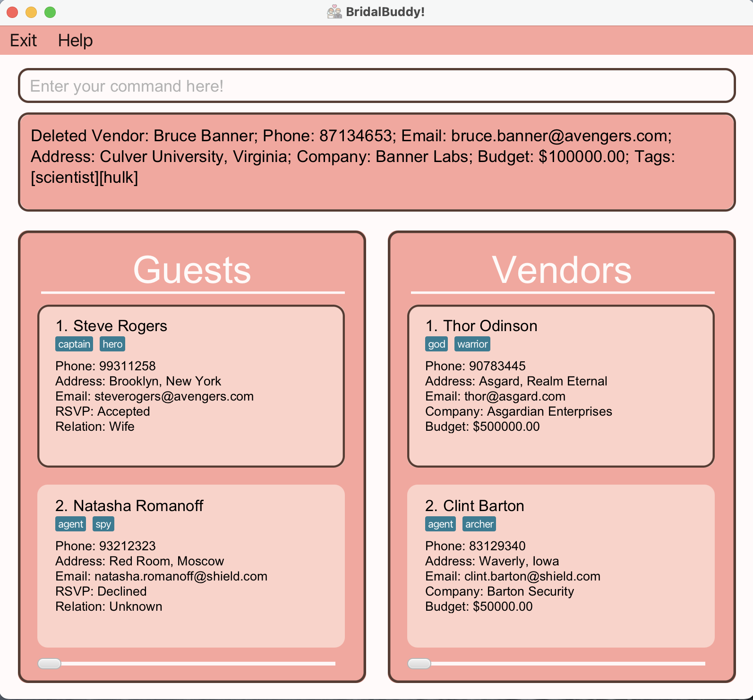753x700 pixels.
Task: Click 'Address: Brooklyn, New York' text
Action: pos(138,381)
